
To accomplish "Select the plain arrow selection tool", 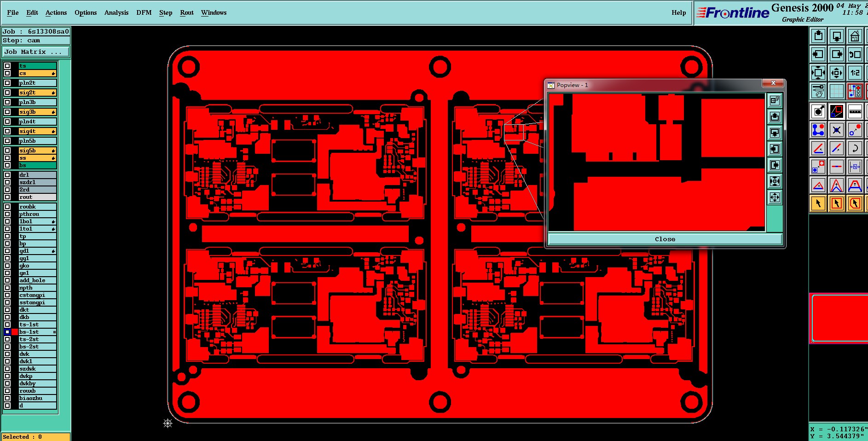I will click(x=818, y=203).
